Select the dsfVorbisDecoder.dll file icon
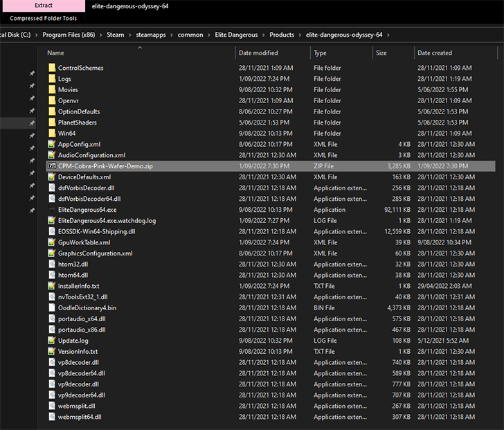 click(52, 188)
